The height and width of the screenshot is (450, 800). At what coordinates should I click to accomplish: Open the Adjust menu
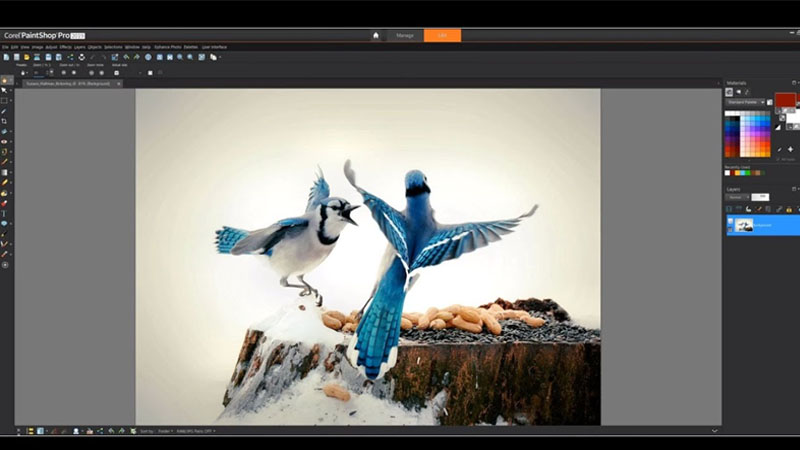52,47
